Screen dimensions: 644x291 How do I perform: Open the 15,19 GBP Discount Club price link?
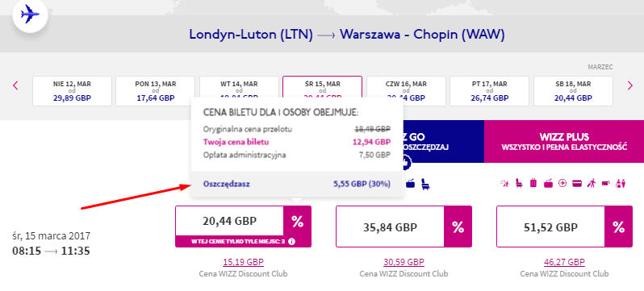[243, 262]
